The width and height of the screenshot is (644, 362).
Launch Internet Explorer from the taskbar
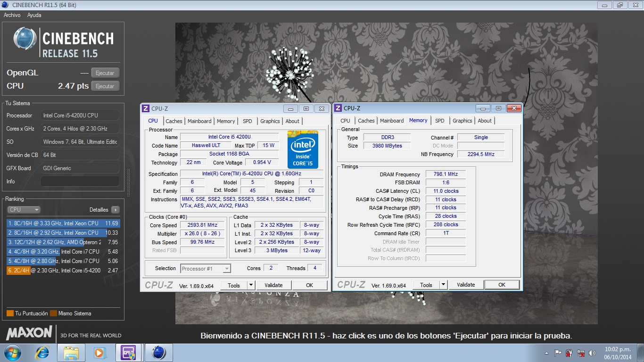coord(42,353)
